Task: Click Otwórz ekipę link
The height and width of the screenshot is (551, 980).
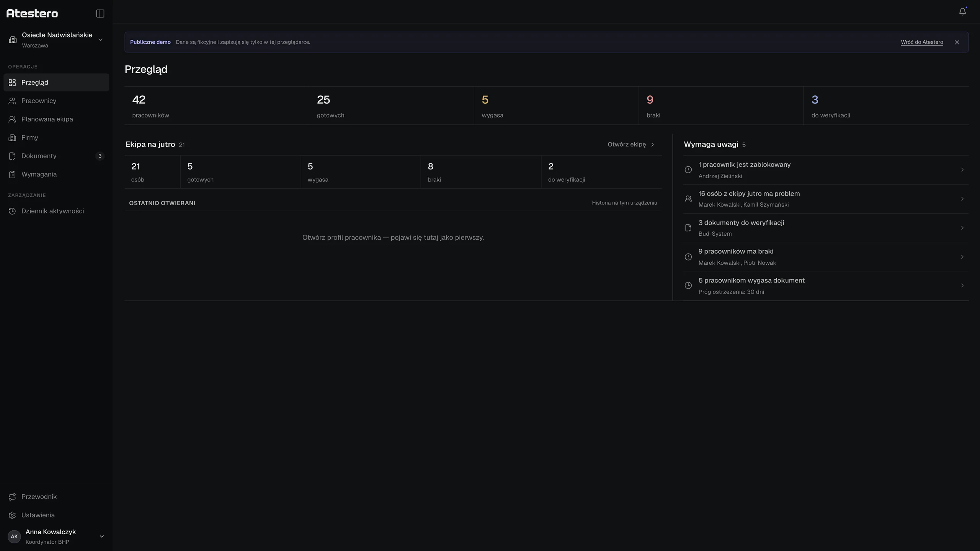Action: click(x=631, y=144)
